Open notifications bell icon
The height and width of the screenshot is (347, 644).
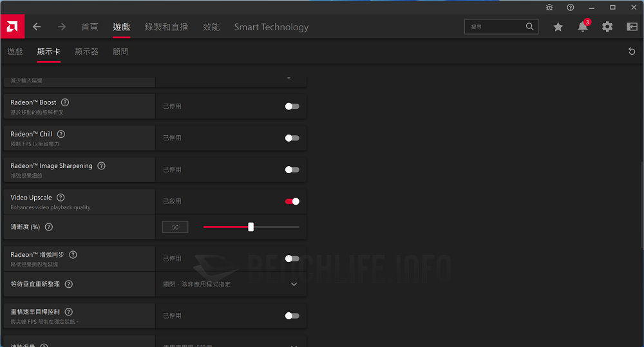(x=582, y=26)
